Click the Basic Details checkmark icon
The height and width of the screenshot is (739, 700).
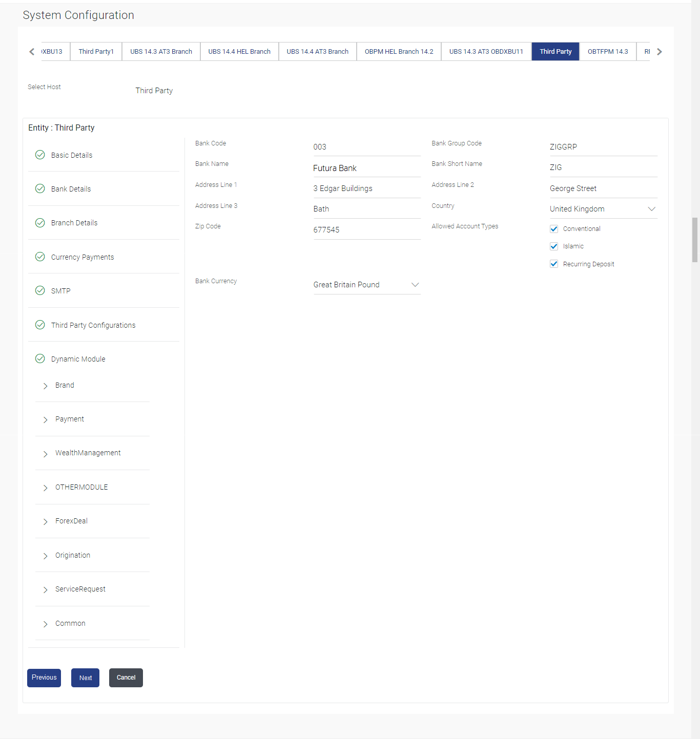(40, 155)
